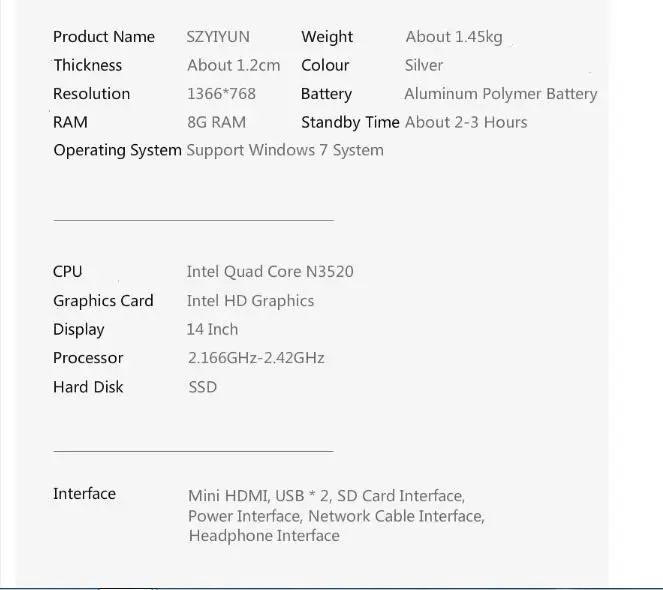The height and width of the screenshot is (590, 663).
Task: Select Aluminum Polymer Battery text
Action: coord(501,94)
